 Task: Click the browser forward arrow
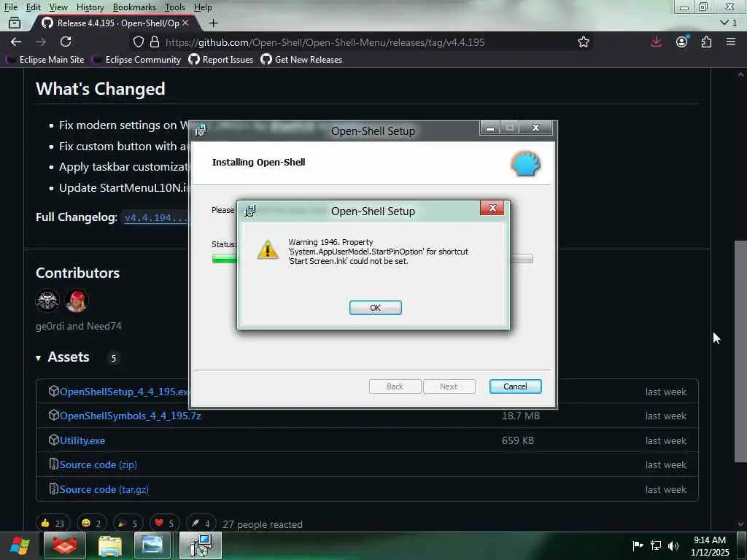pos(41,42)
